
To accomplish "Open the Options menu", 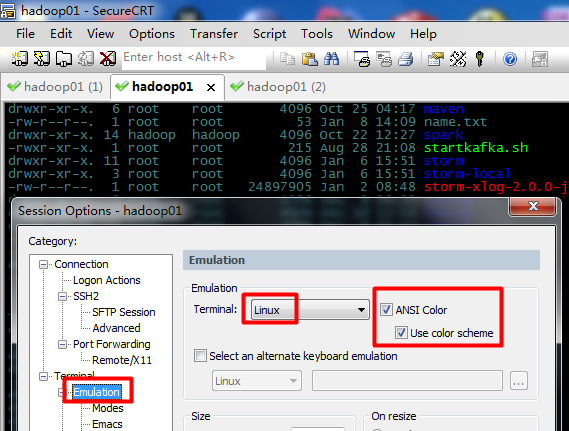I will click(x=152, y=34).
